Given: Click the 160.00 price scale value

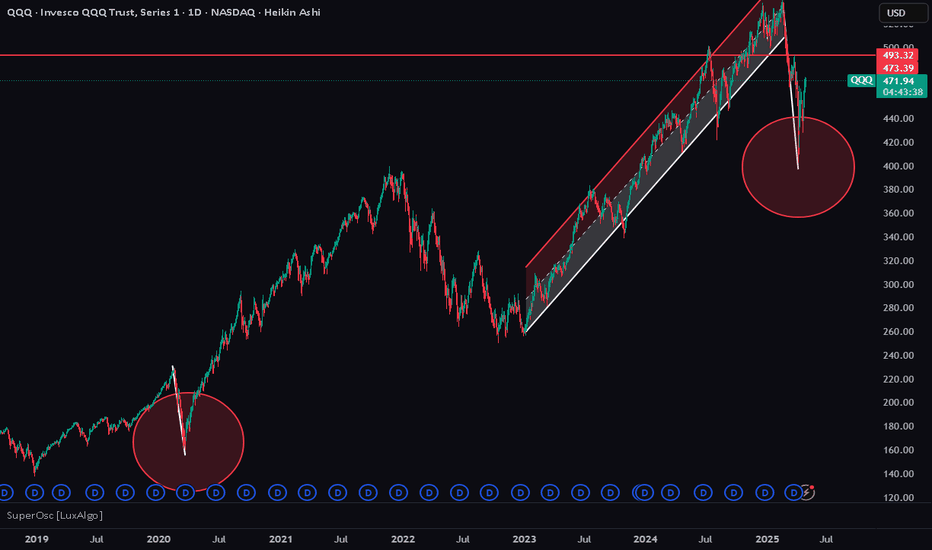Looking at the screenshot, I should 898,450.
